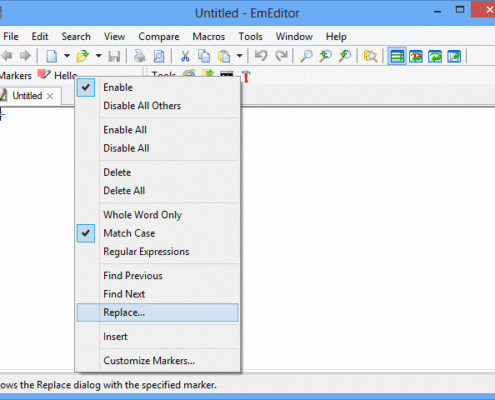Viewport: 495px width, 400px height.
Task: Toggle Wrap by Window toolbar icon
Action: 435,56
